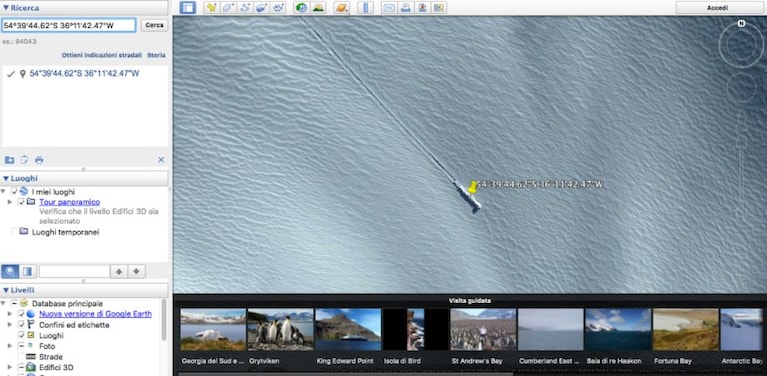Click the Cerca search button
Viewport: 767px width, 376px height.
pyautogui.click(x=154, y=25)
